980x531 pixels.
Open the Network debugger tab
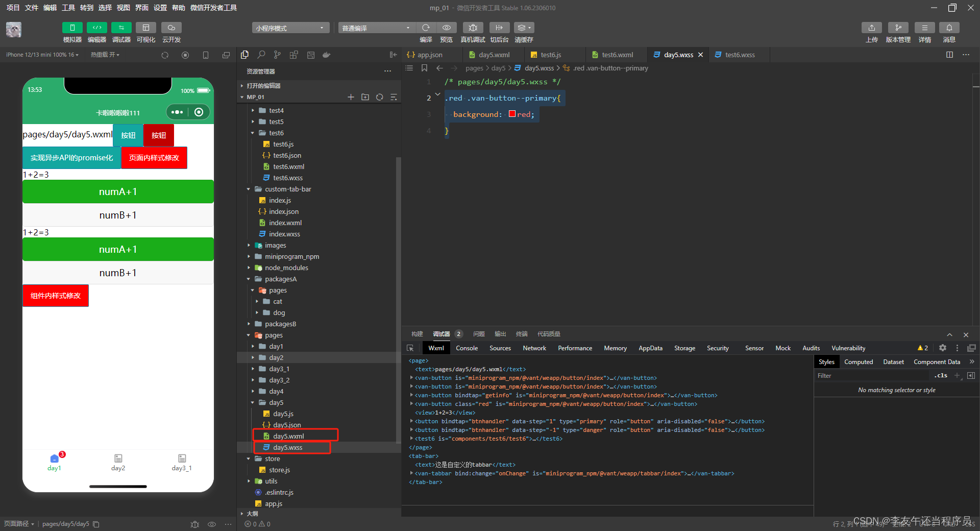(x=534, y=348)
